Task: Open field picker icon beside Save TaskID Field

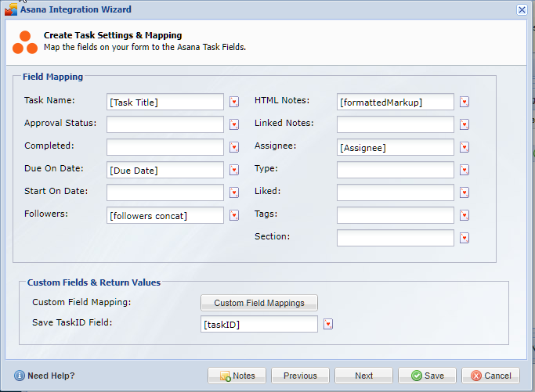Action: pos(328,324)
